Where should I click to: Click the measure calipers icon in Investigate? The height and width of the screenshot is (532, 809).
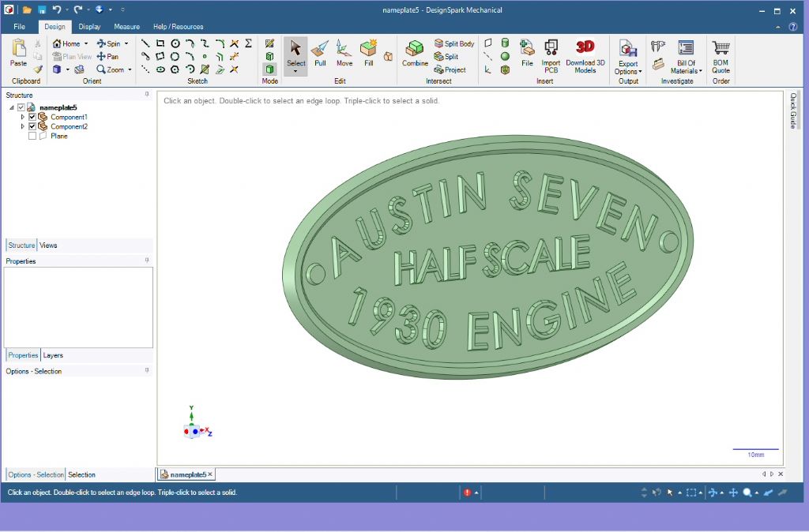658,47
